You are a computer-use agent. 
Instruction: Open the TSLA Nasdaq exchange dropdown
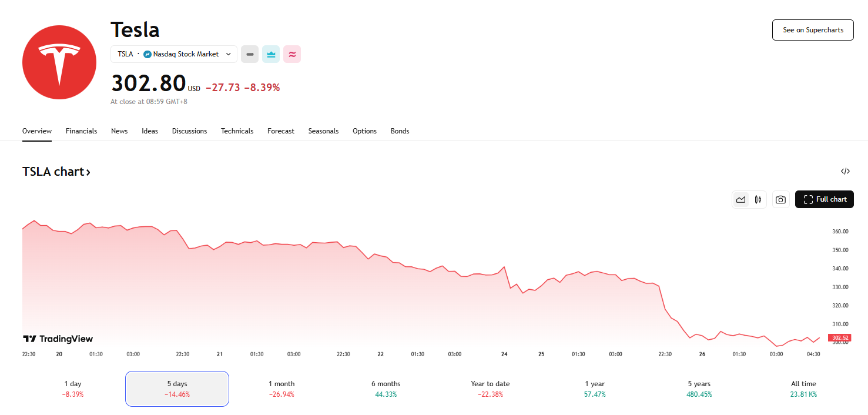coord(174,54)
